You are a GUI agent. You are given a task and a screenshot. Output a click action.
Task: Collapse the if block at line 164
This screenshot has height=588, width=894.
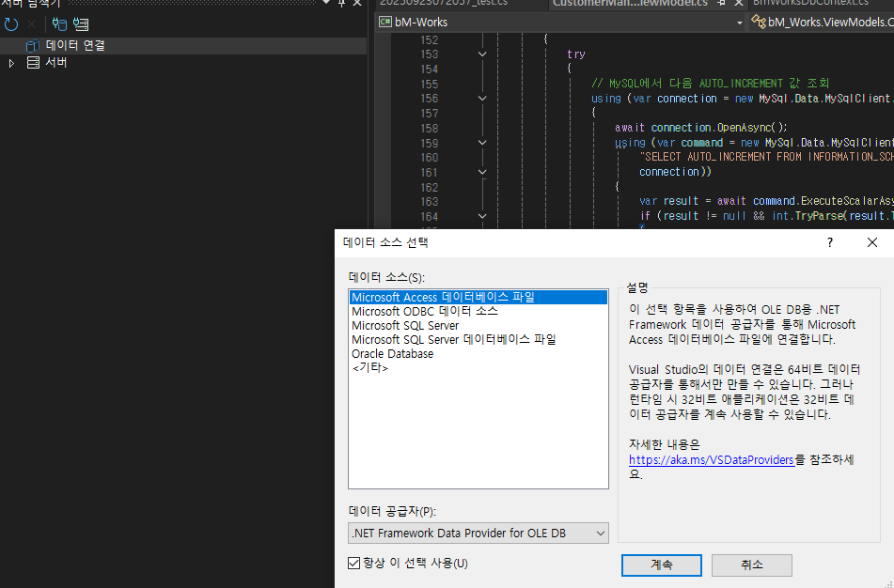click(x=482, y=217)
